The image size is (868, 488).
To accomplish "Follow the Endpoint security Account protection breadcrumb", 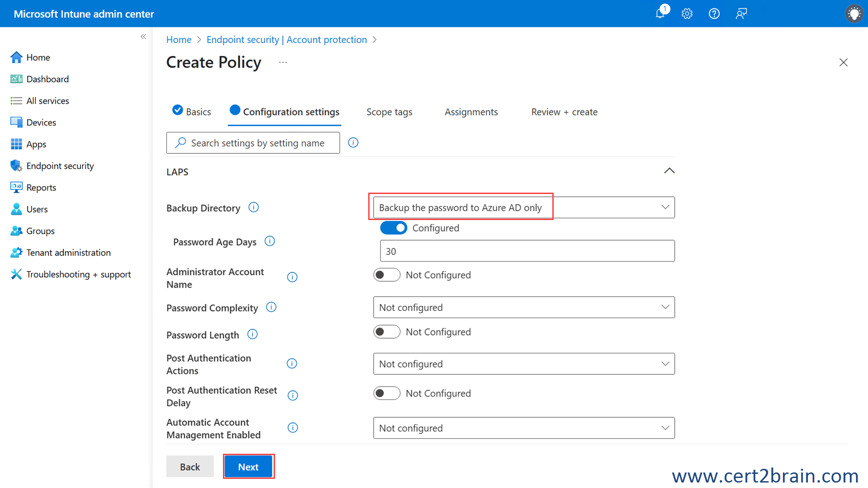I will point(286,40).
